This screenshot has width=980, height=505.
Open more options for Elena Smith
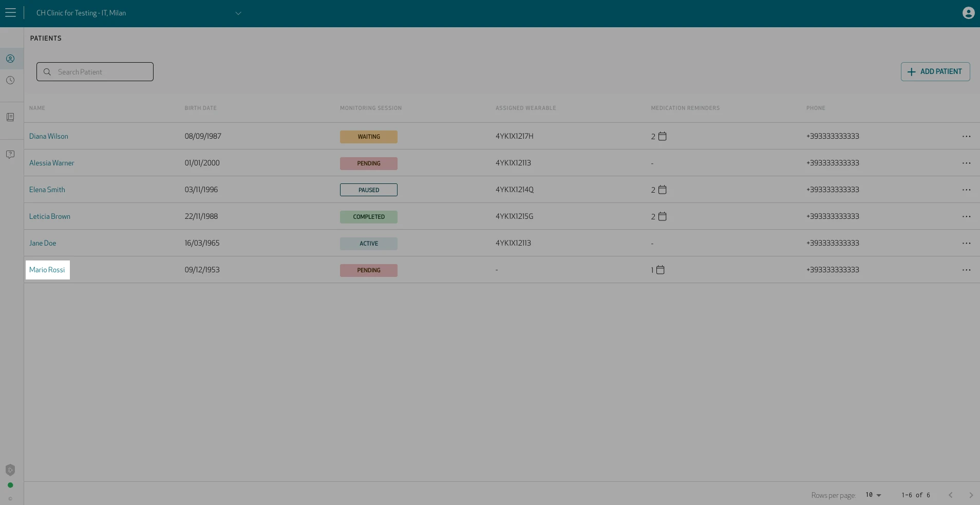966,190
